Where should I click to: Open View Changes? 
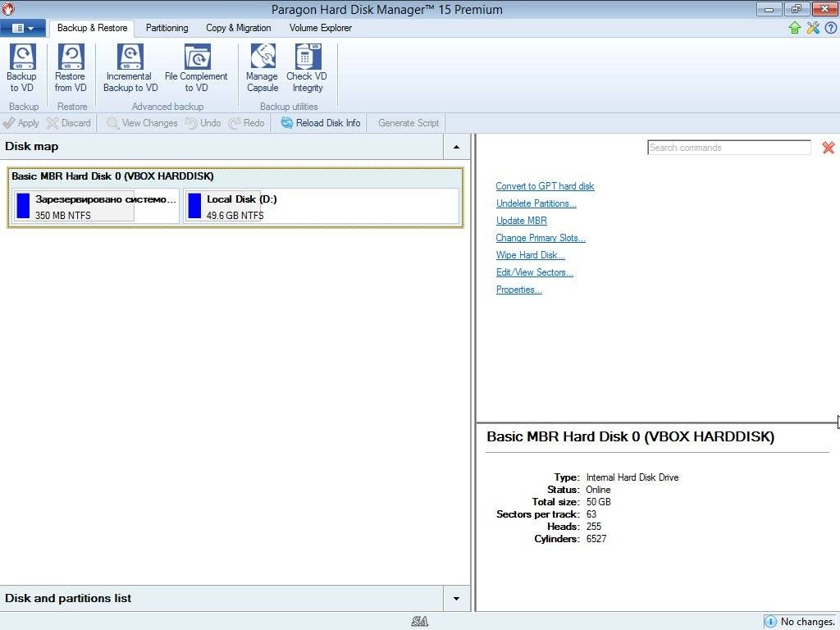[142, 123]
